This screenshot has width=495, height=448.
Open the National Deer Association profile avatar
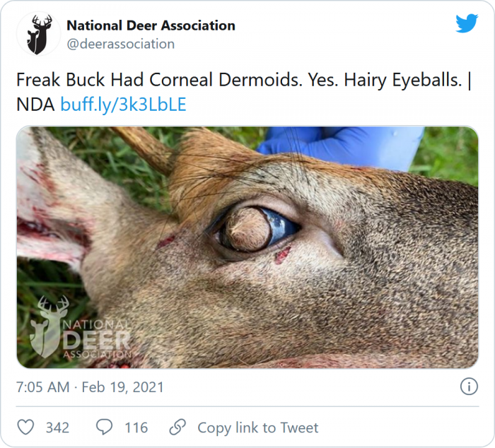39,34
